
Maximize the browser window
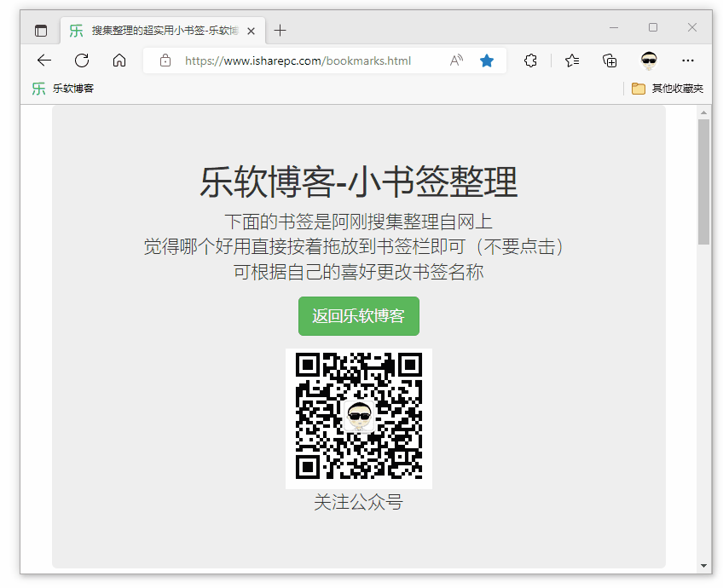(653, 27)
